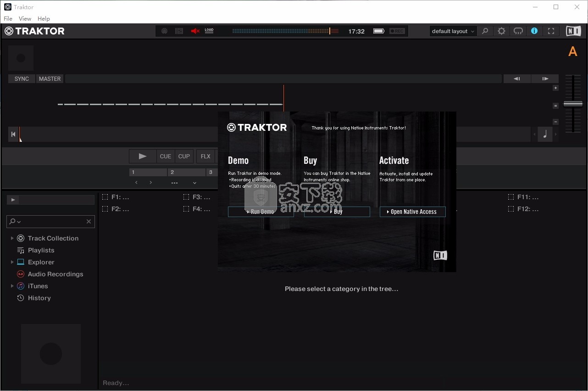
Task: Click the NI logo in header
Action: [573, 31]
